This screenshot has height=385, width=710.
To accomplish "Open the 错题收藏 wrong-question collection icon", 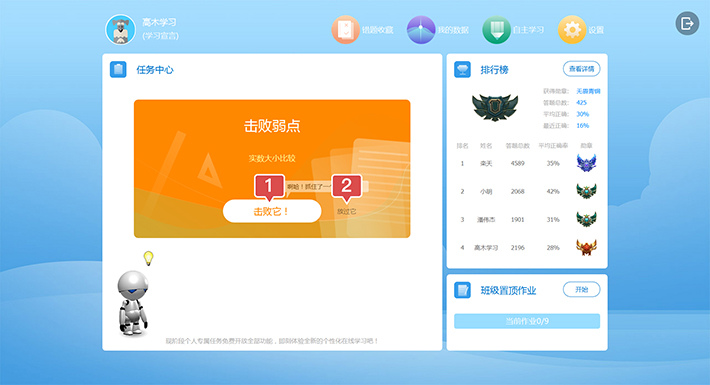I will 345,30.
